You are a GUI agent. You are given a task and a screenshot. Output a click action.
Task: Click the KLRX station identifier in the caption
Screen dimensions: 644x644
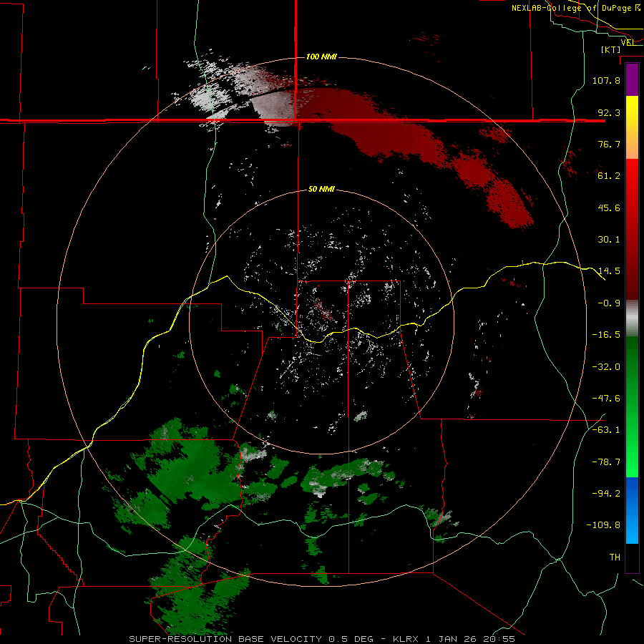point(406,639)
